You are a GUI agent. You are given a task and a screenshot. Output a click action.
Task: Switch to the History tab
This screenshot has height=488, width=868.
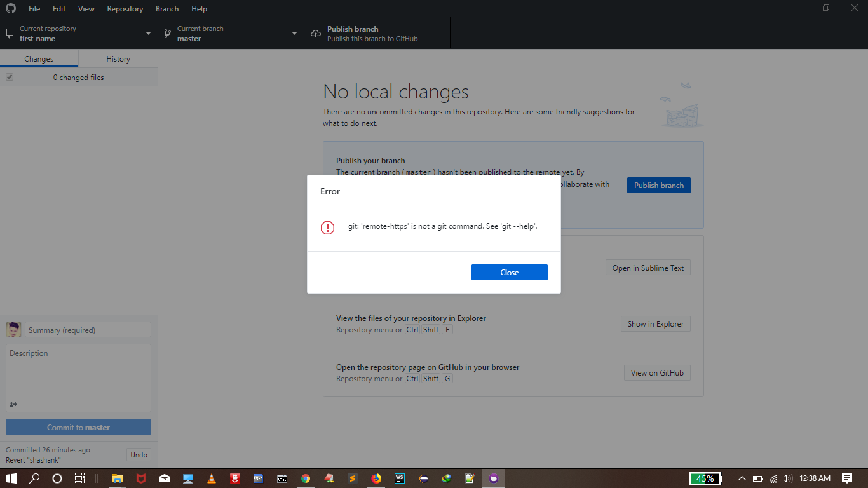118,58
